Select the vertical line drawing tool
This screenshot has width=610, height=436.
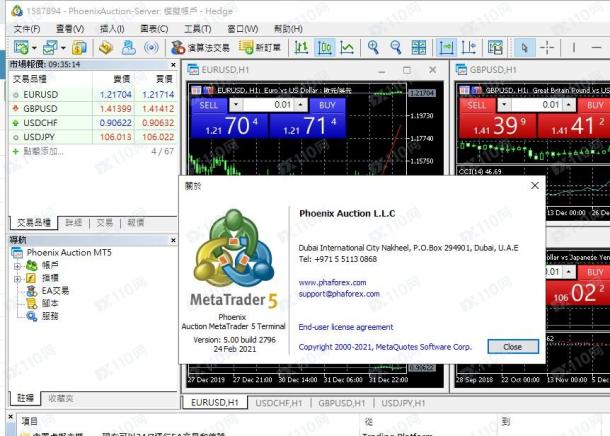[573, 47]
